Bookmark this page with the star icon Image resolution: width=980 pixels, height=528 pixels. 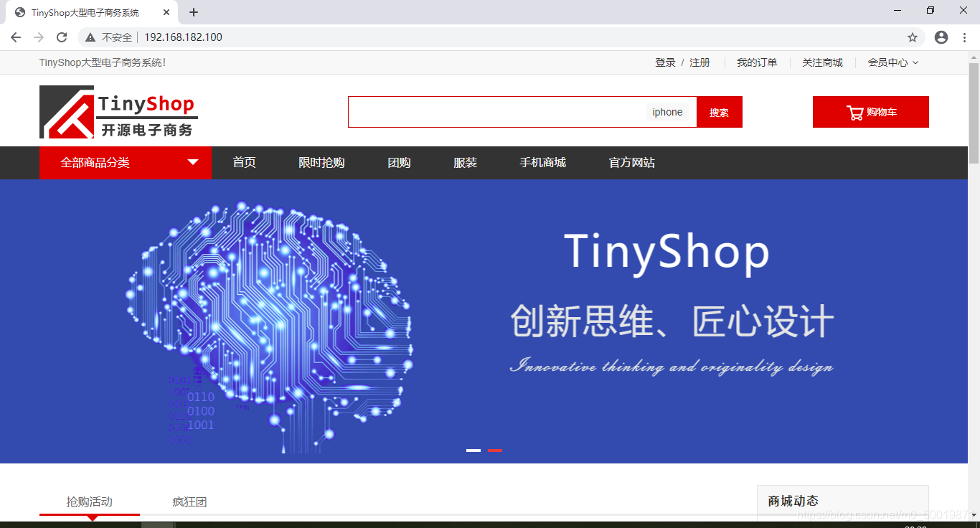coord(913,37)
